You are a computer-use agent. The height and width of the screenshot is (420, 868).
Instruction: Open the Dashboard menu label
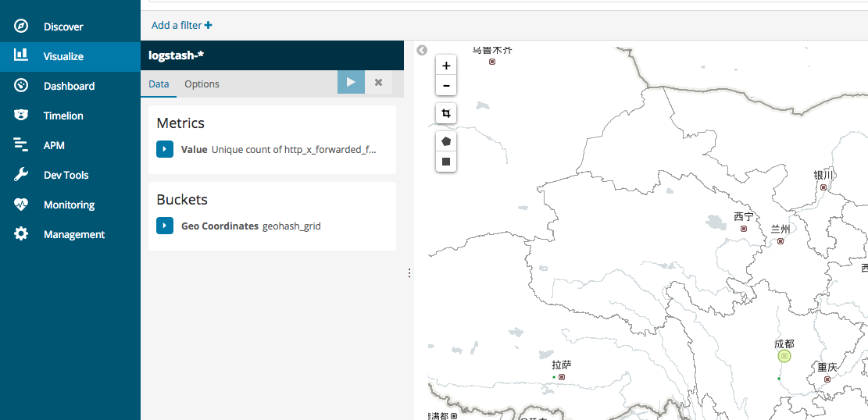(x=70, y=86)
